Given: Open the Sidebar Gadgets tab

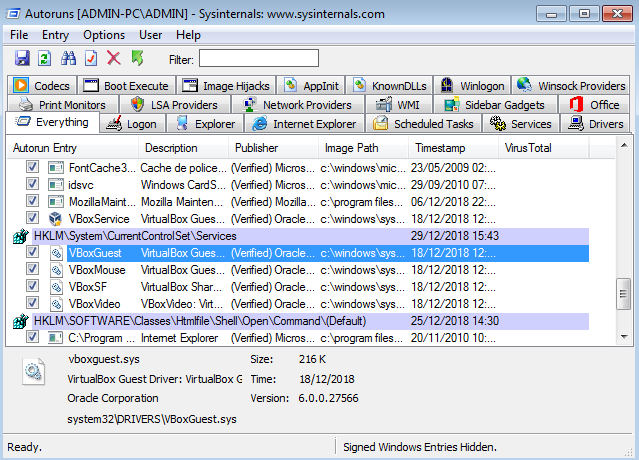Looking at the screenshot, I should [496, 105].
